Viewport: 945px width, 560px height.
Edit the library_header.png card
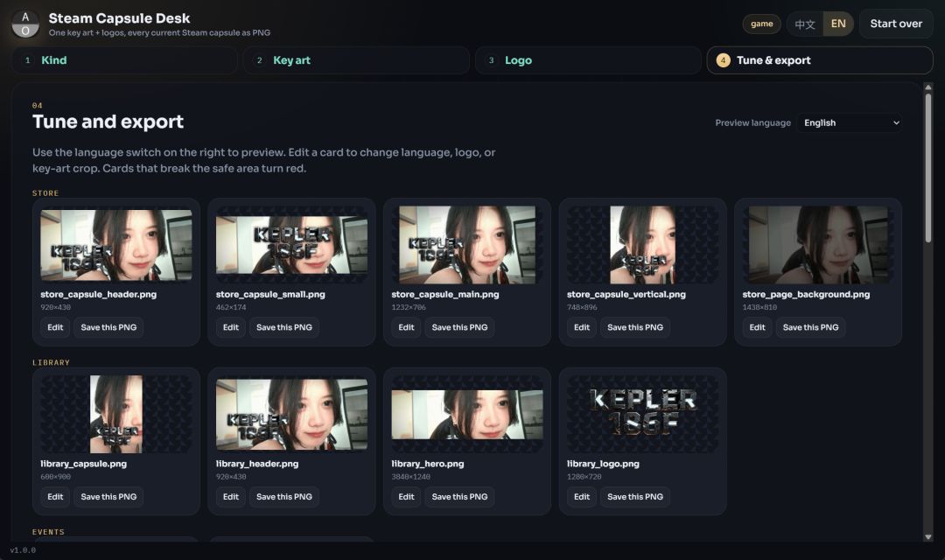231,497
